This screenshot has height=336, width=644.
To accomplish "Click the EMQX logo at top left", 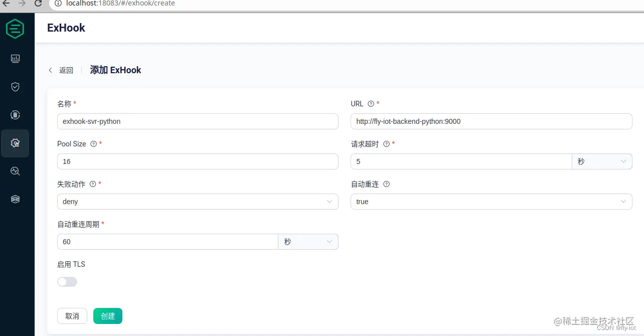I will 16,28.
